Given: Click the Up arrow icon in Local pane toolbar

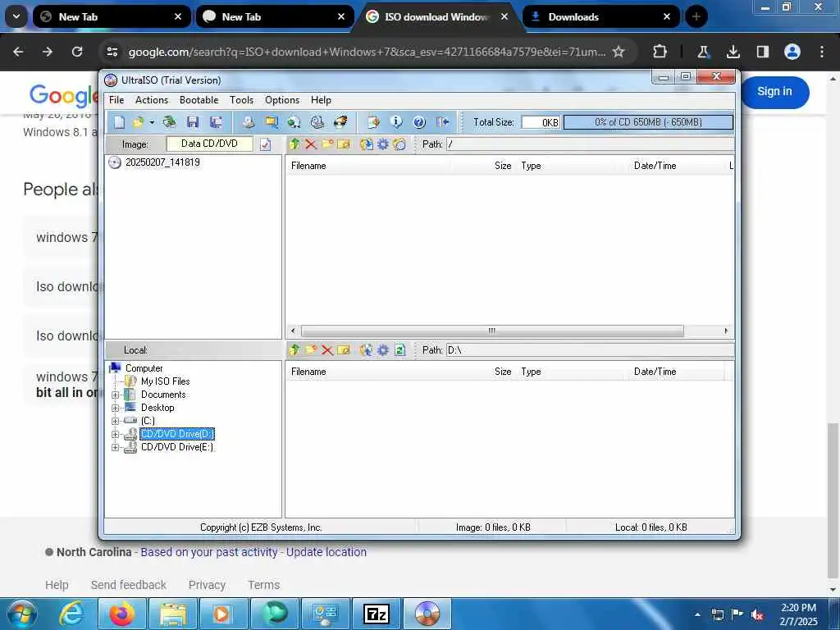Looking at the screenshot, I should 294,349.
